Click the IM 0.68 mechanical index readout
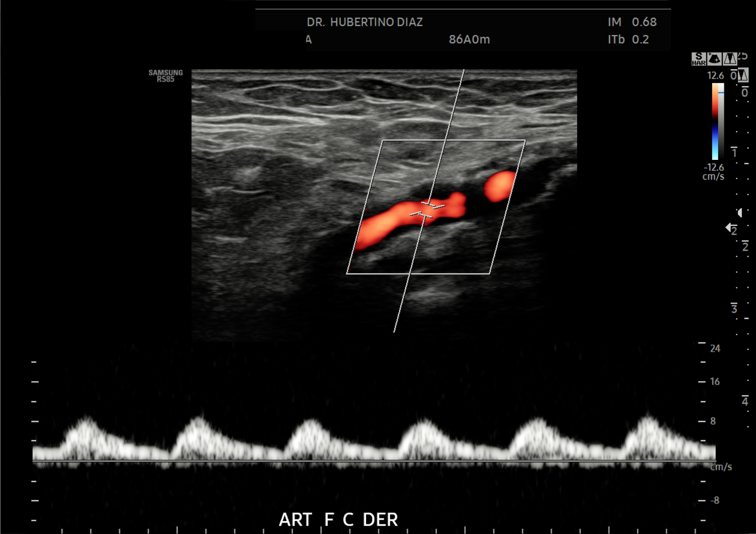This screenshot has width=756, height=534. pos(632,22)
